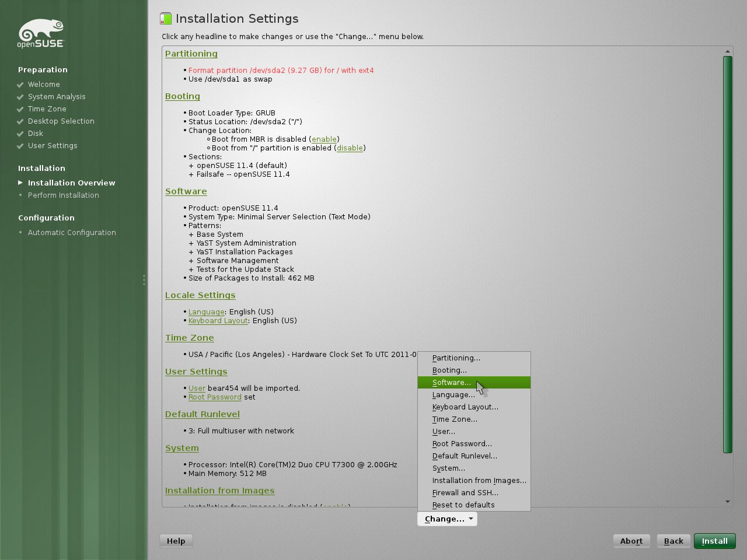Click the Language link under Locale Settings

pyautogui.click(x=207, y=312)
